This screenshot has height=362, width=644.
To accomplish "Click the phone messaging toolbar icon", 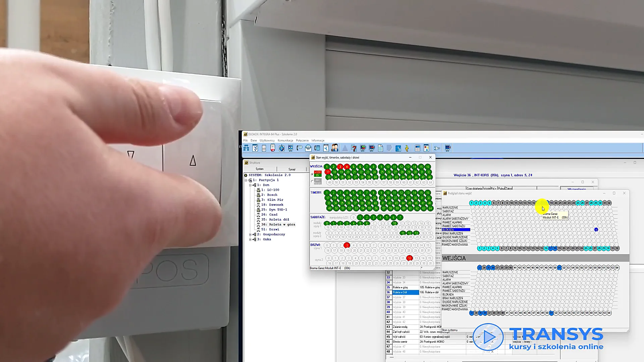I will [300, 148].
